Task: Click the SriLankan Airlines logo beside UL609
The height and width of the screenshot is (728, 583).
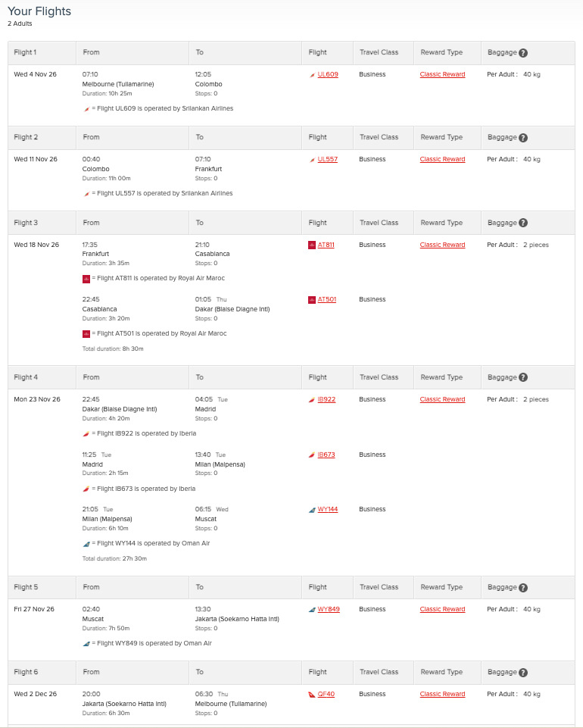Action: click(312, 74)
